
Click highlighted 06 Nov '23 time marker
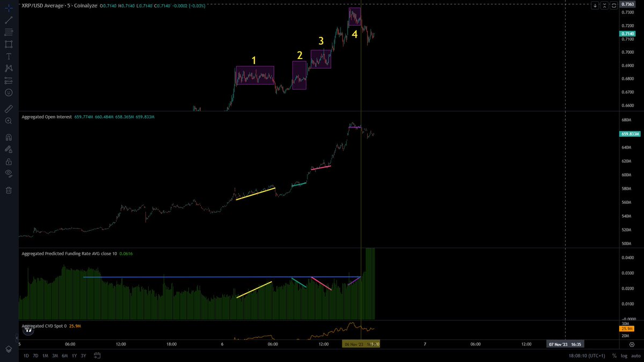tap(361, 344)
